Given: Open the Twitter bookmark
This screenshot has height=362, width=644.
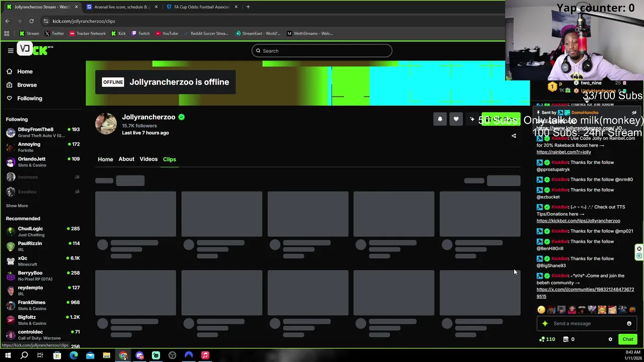Looking at the screenshot, I should pyautogui.click(x=54, y=34).
